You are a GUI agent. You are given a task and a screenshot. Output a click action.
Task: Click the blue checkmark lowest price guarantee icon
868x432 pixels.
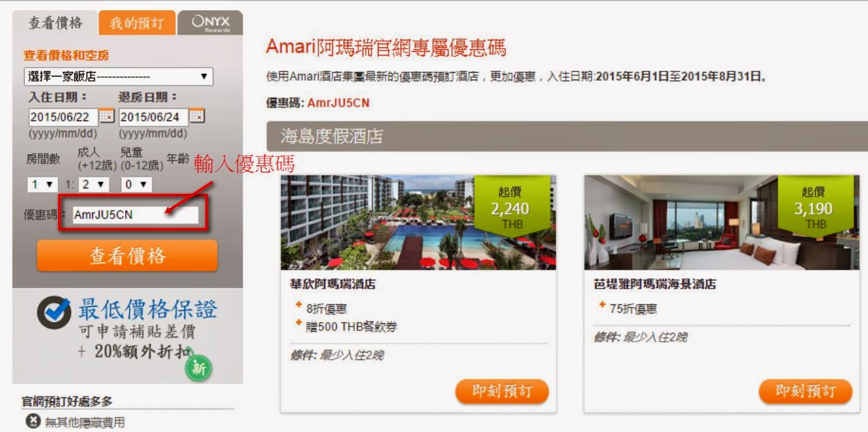pyautogui.click(x=54, y=313)
